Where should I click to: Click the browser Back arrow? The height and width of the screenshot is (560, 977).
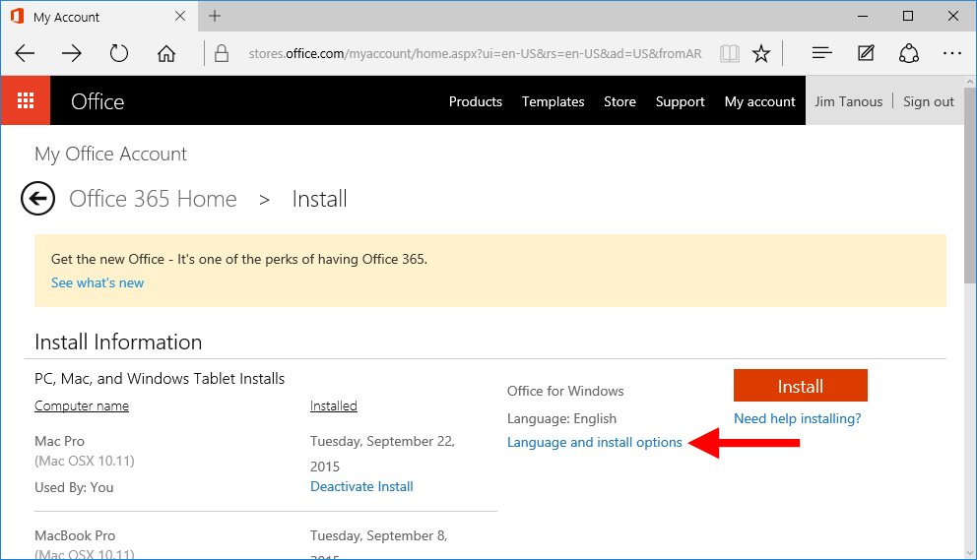(x=25, y=53)
